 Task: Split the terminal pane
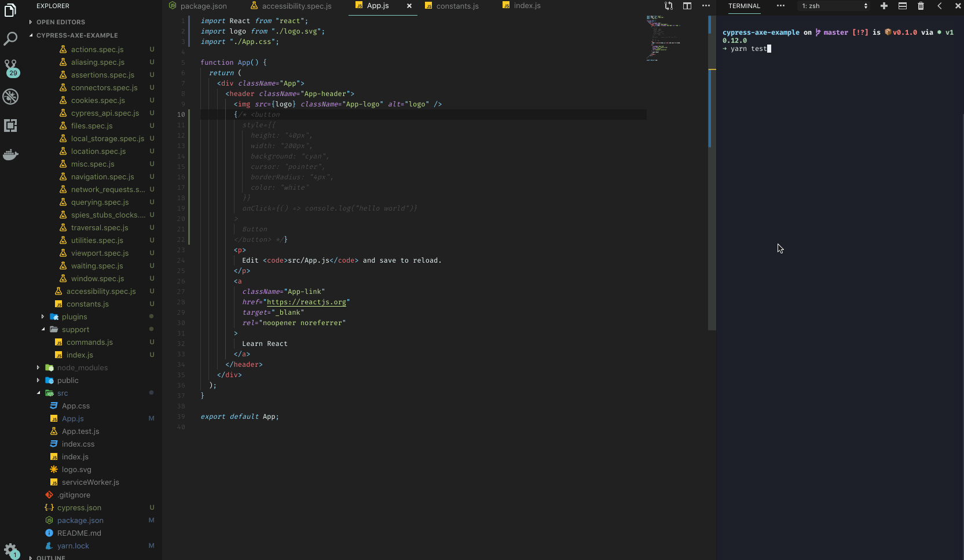tap(902, 6)
